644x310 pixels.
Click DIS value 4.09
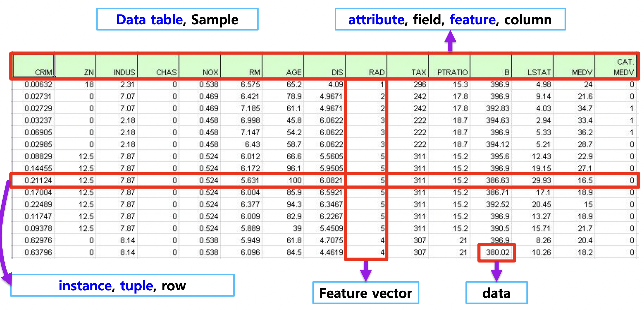(x=325, y=84)
